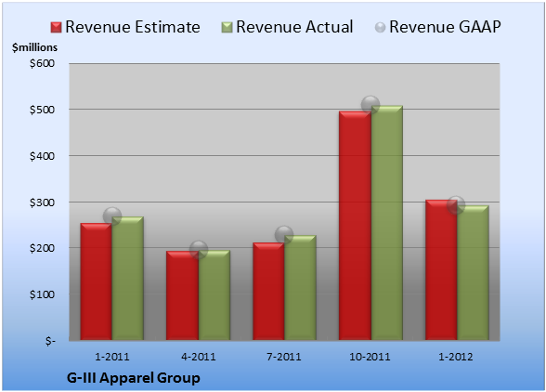
Task: Select the red estimate bar for 10-2011
Action: click(355, 226)
